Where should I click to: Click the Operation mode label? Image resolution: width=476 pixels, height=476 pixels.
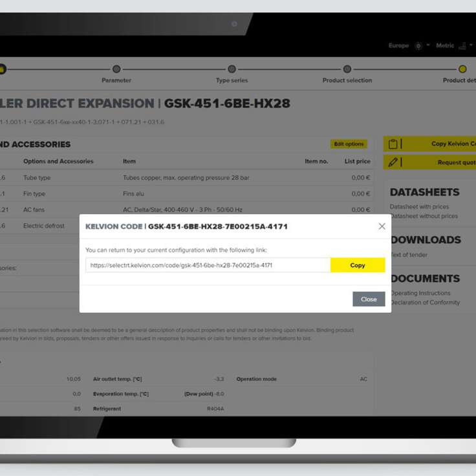(x=257, y=379)
